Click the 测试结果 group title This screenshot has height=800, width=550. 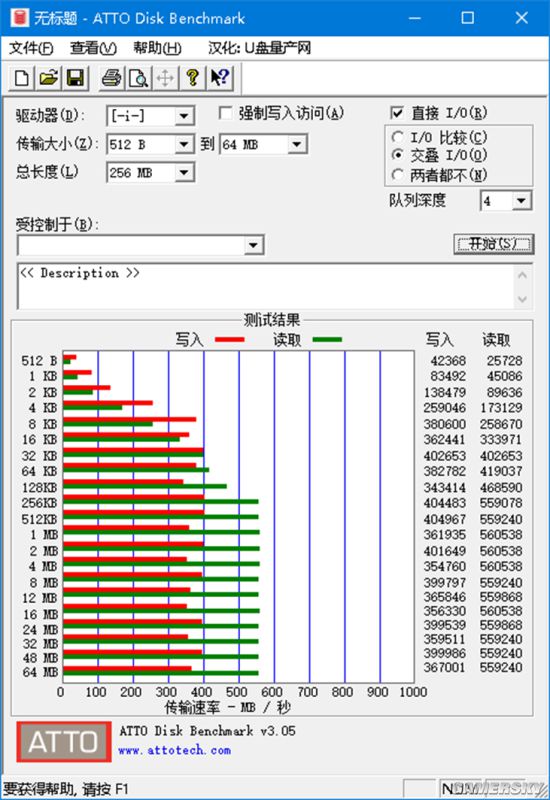pos(271,320)
